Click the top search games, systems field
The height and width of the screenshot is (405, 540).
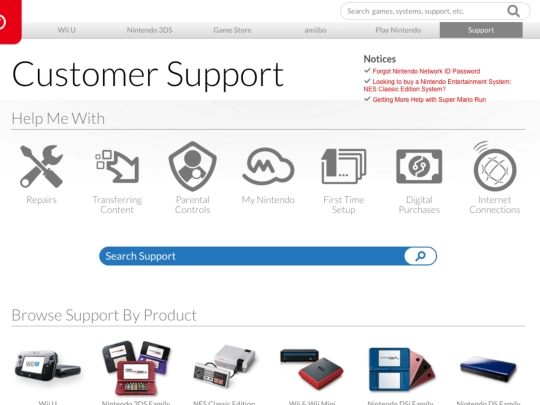[x=424, y=11]
